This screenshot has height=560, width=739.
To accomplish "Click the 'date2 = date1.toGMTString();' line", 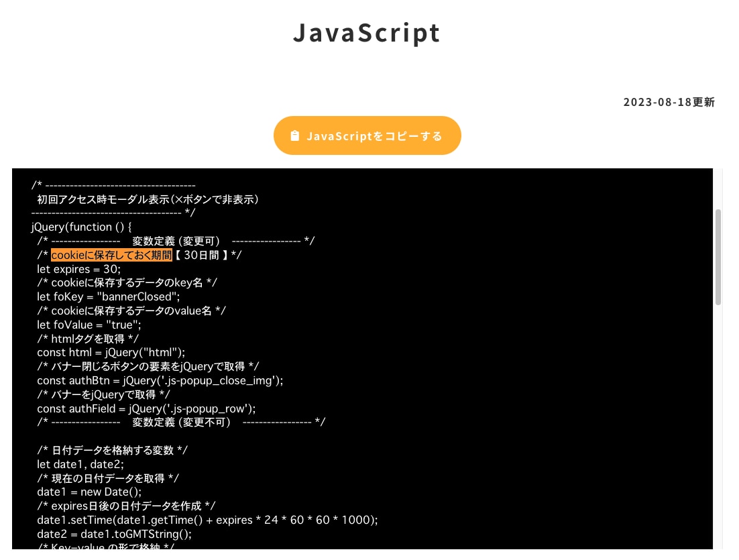I will click(114, 534).
